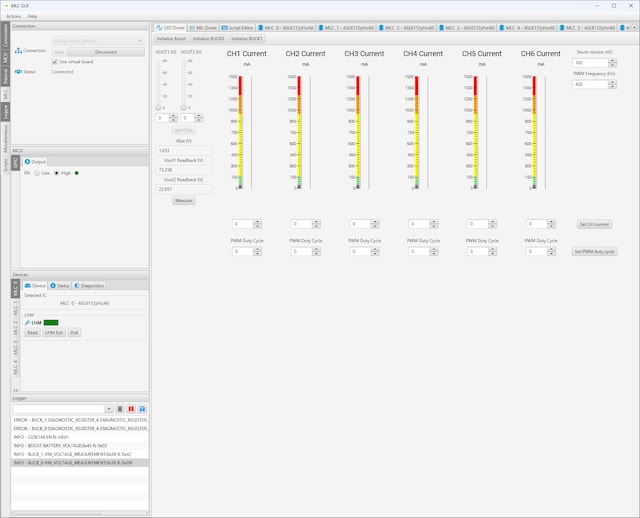The height and width of the screenshot is (518, 640).
Task: Click the Status icon in the Connection panel
Action: (18, 71)
